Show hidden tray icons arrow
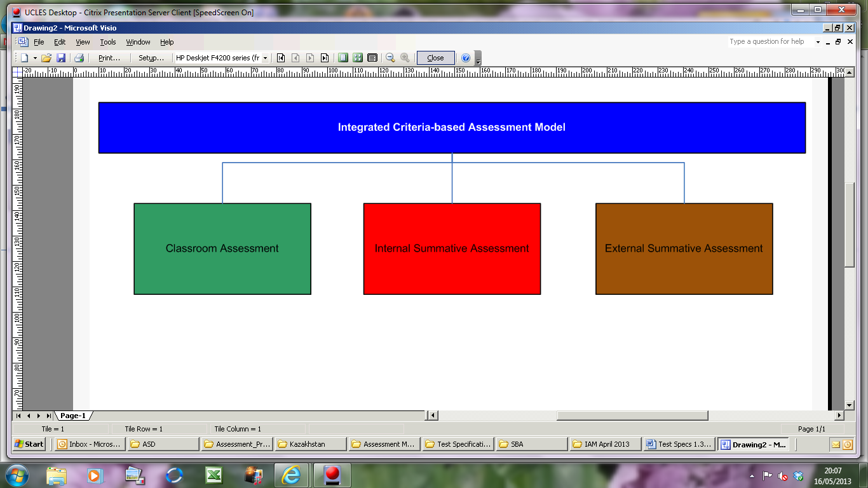Screen dimensions: 868x488 click(753, 476)
